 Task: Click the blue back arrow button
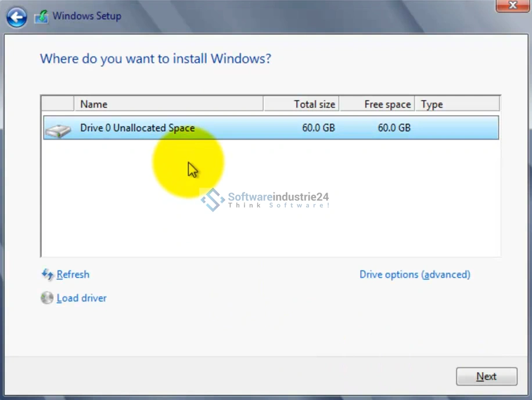point(16,17)
